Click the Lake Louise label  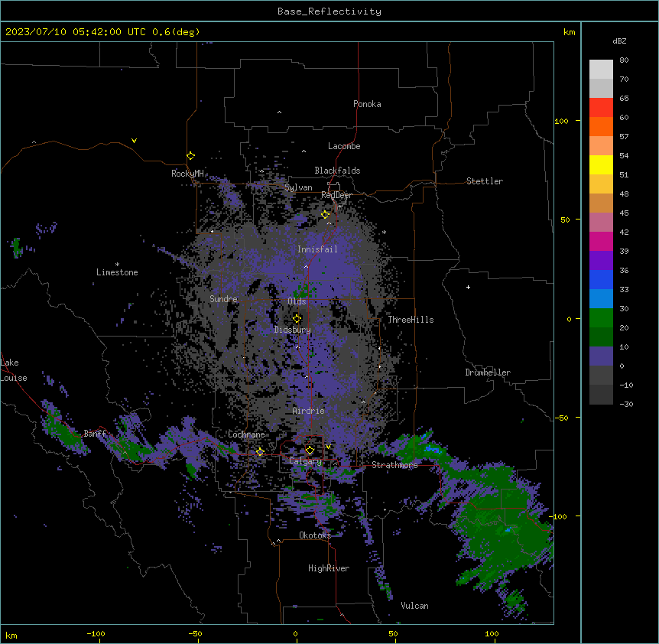pyautogui.click(x=14, y=370)
